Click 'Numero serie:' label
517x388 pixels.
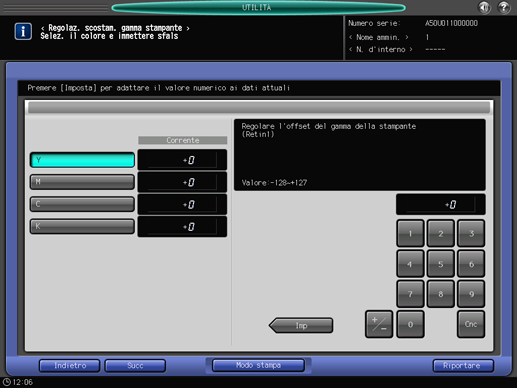[x=374, y=23]
